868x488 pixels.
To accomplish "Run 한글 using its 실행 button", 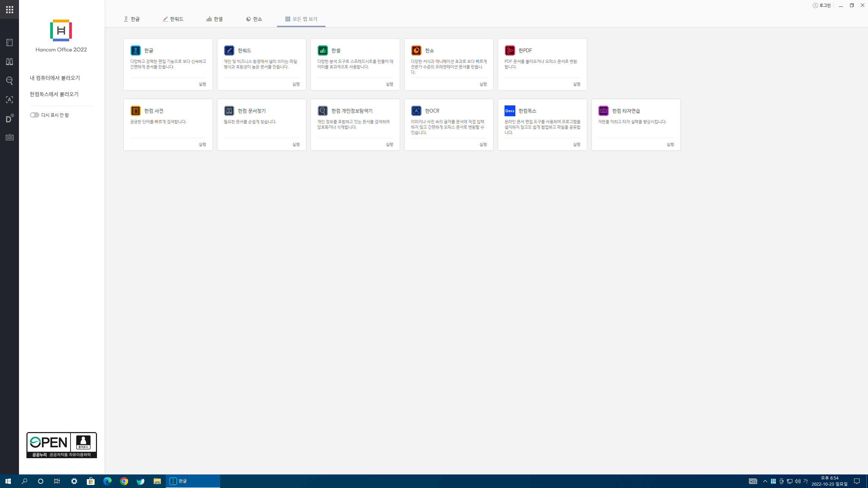I will [x=202, y=84].
